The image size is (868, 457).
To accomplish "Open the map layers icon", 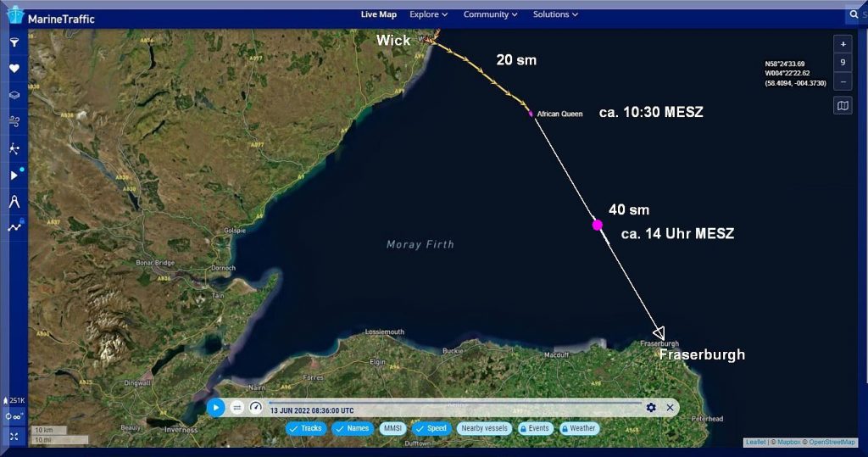I will click(14, 96).
